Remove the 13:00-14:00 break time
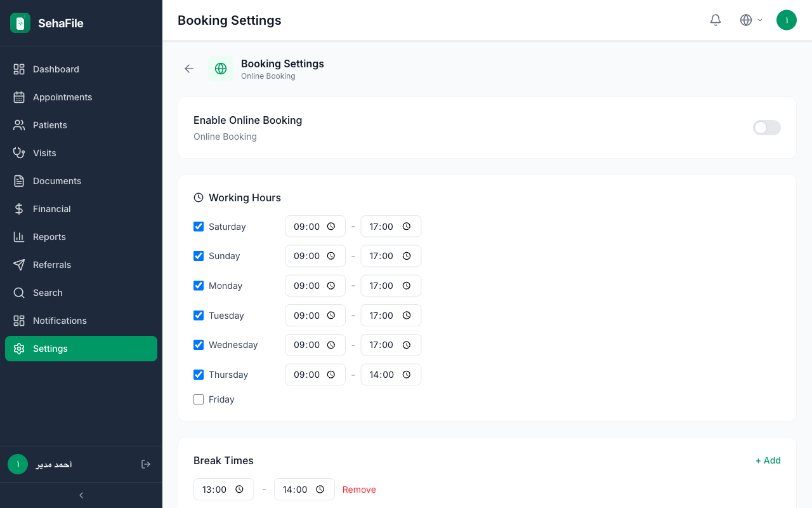 [359, 490]
